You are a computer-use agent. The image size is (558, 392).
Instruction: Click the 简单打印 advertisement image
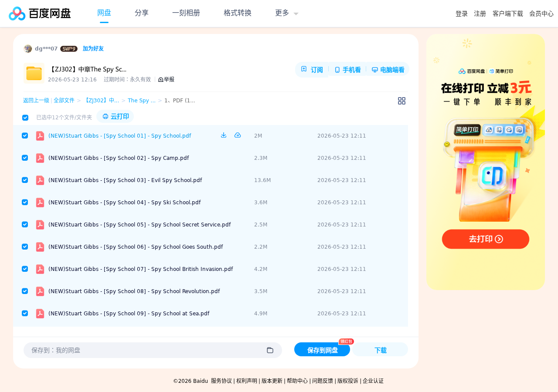tap(486, 162)
